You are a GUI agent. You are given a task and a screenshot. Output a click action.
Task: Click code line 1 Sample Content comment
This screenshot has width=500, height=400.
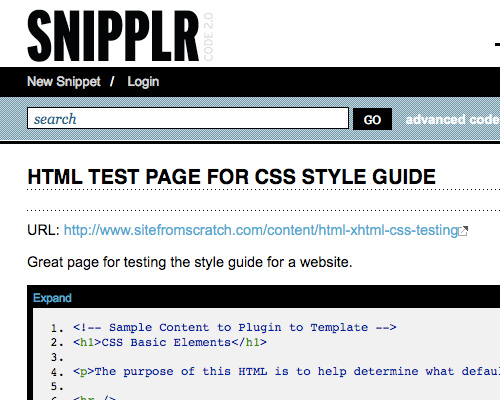pyautogui.click(x=235, y=327)
